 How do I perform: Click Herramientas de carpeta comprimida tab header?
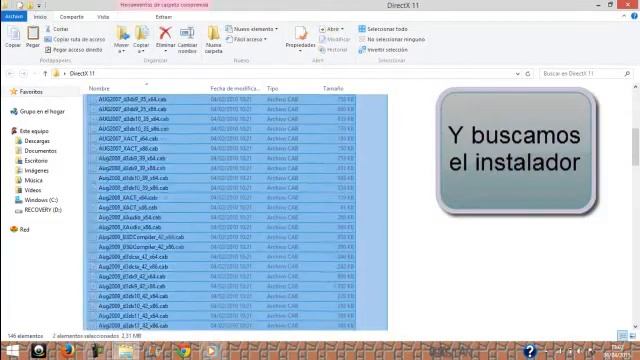[x=164, y=5]
